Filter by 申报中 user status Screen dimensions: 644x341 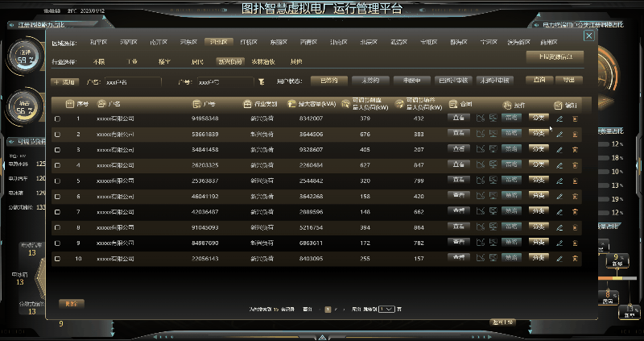(x=412, y=81)
